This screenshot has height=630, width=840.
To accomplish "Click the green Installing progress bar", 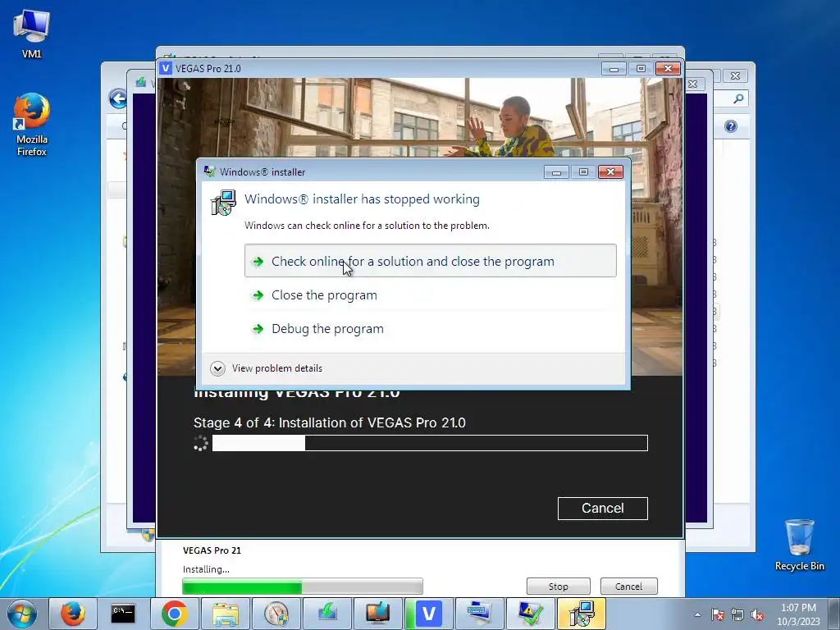I will 302,587.
